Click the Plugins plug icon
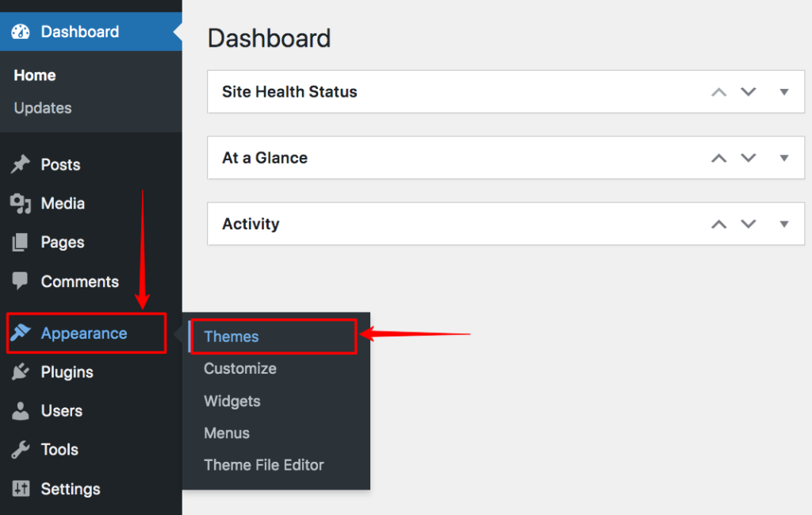 [20, 371]
